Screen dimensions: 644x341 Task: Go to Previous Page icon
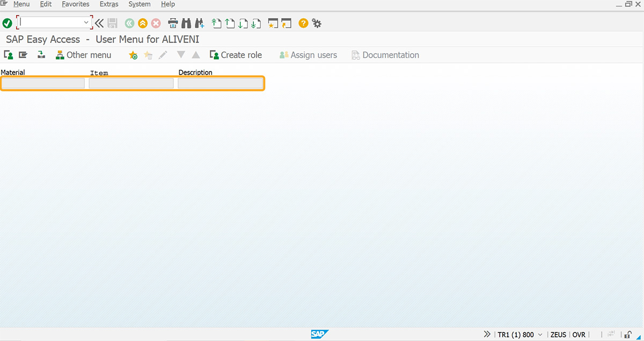click(x=230, y=23)
